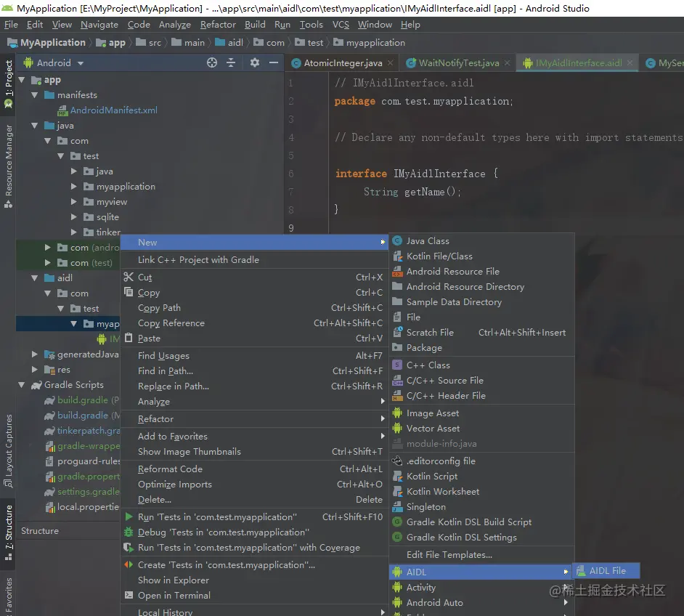Screen dimensions: 684x616
Task: Click the Open in Terminal icon
Action: tap(129, 595)
